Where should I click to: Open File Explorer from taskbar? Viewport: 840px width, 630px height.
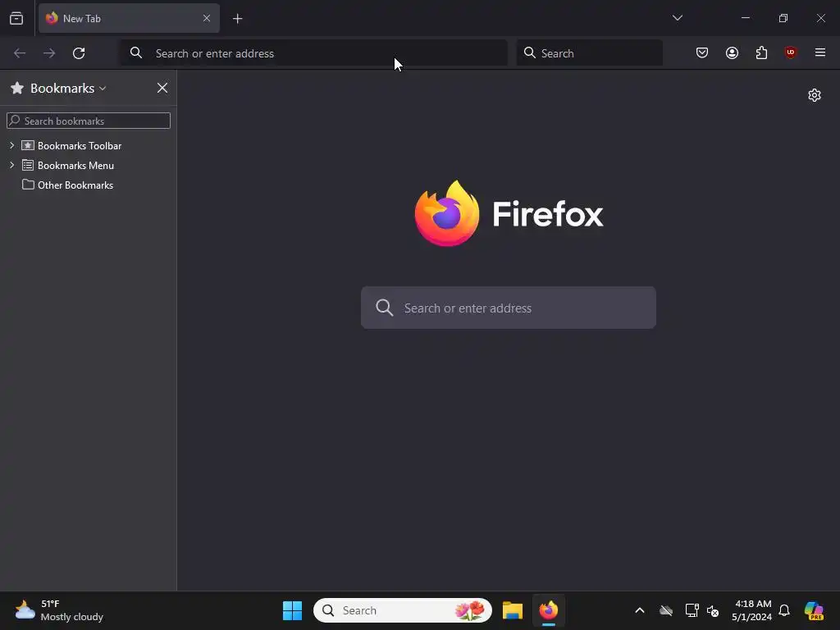(513, 610)
